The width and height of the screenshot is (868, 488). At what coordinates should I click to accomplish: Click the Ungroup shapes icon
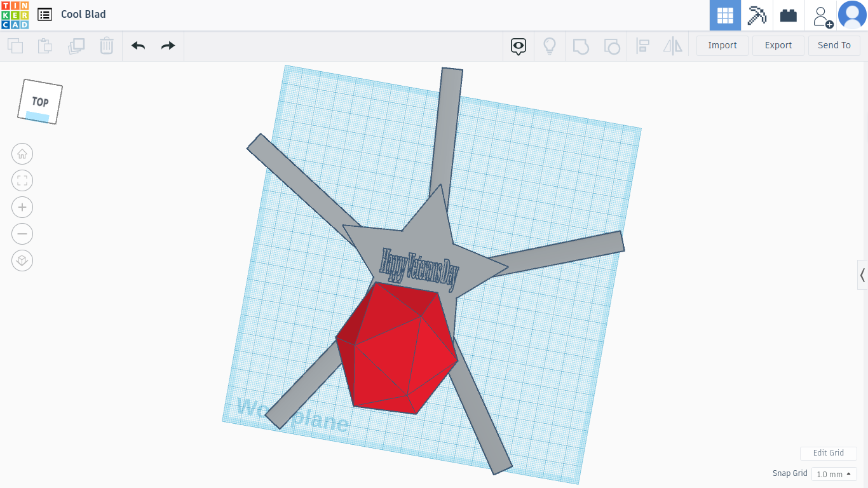coord(612,46)
